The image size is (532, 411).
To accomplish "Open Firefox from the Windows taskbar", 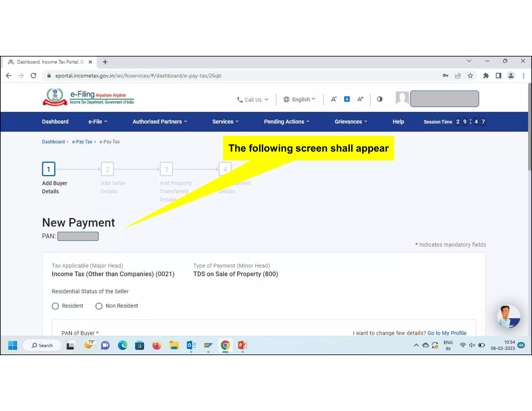I will [157, 345].
